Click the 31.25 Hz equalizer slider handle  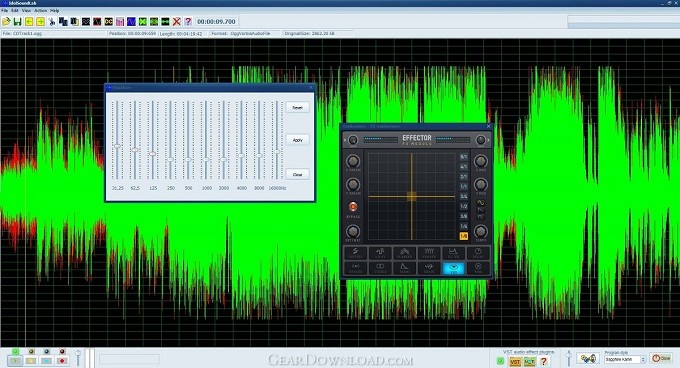point(117,146)
